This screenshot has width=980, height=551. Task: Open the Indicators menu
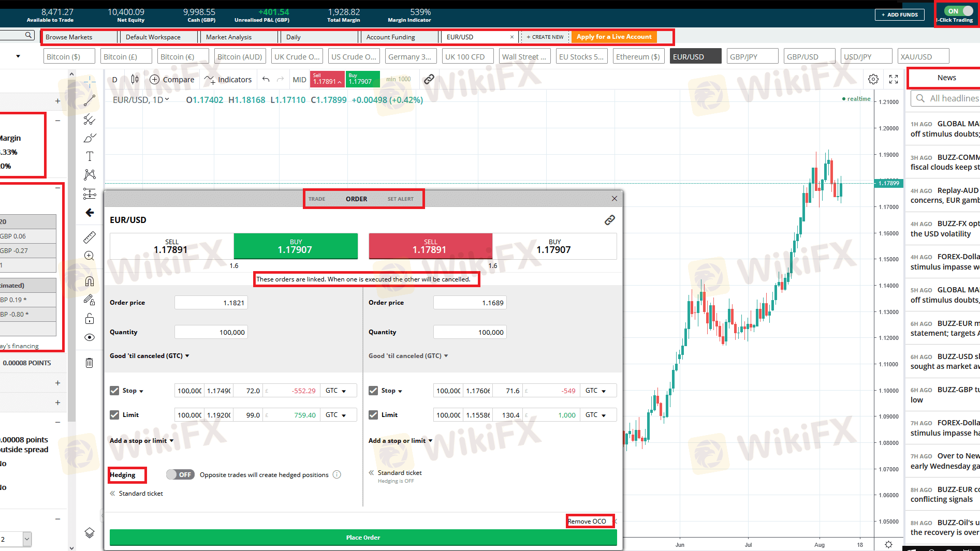click(228, 79)
